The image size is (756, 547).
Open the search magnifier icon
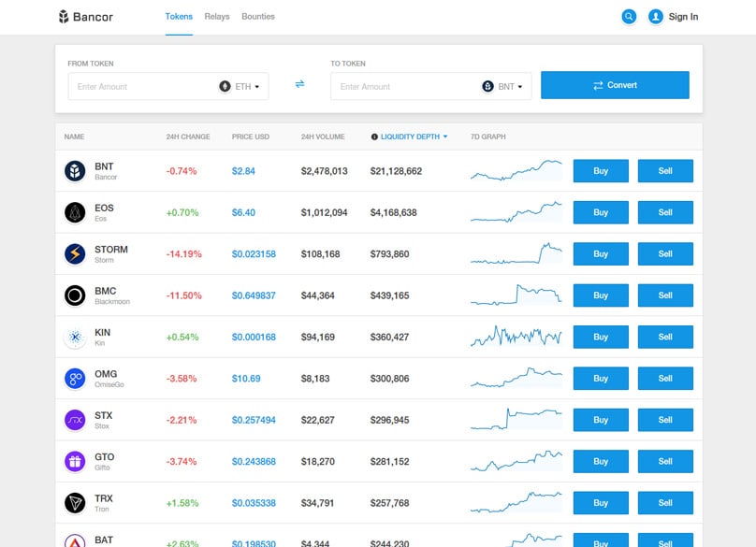tap(629, 17)
